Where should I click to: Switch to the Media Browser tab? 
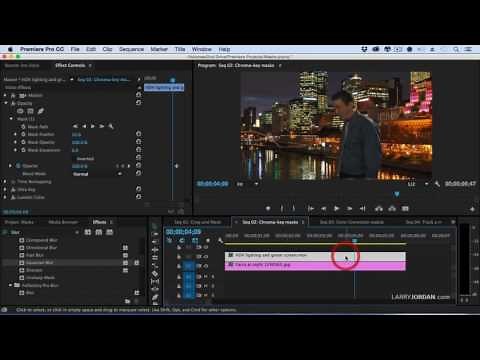63,222
